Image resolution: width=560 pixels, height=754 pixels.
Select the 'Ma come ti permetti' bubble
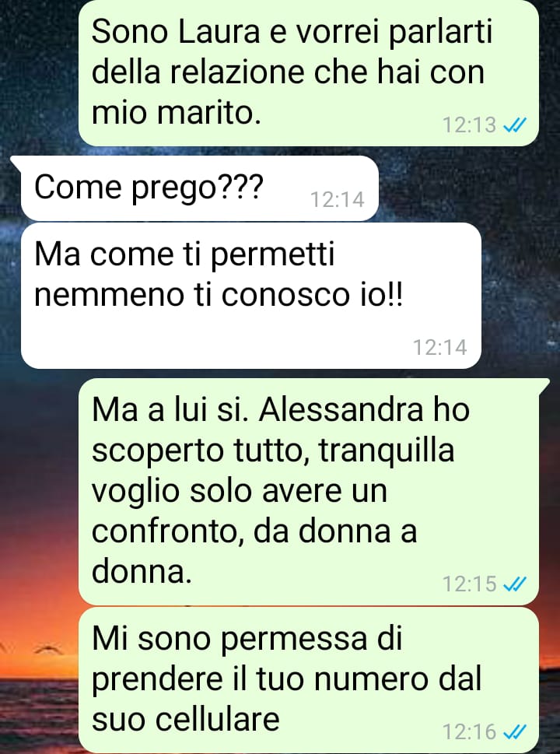[x=251, y=296]
